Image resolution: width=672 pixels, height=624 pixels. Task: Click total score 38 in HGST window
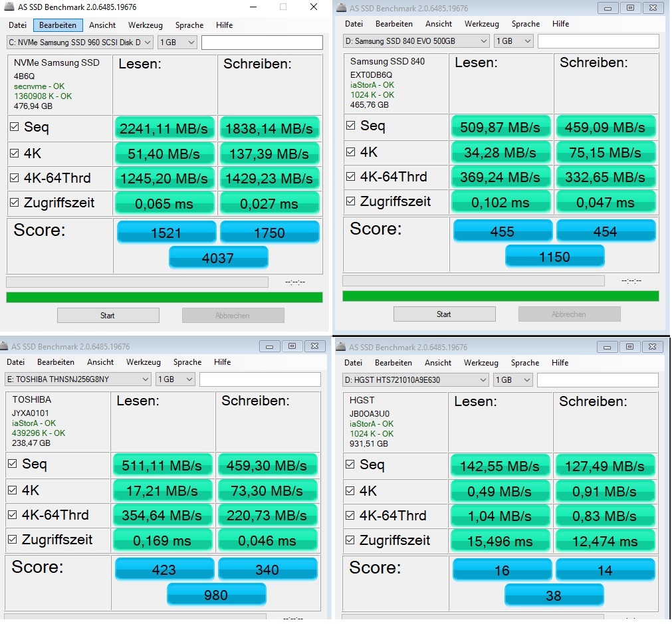click(554, 595)
